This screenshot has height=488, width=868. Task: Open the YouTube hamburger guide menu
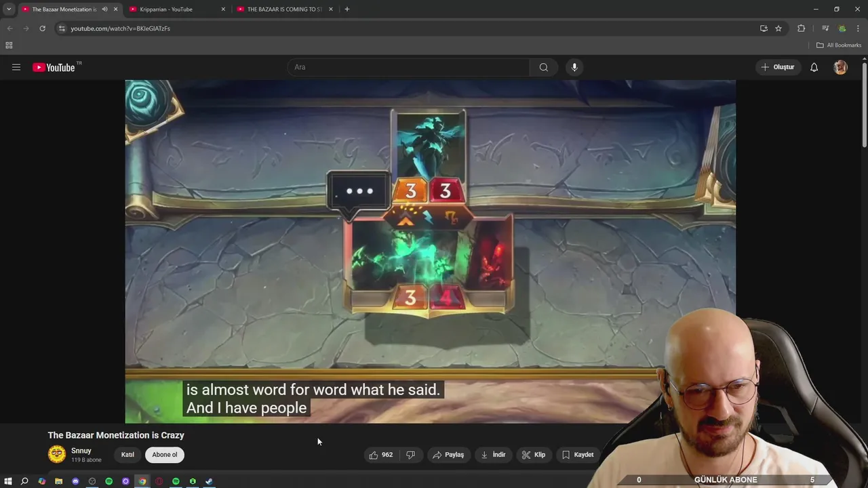(16, 67)
